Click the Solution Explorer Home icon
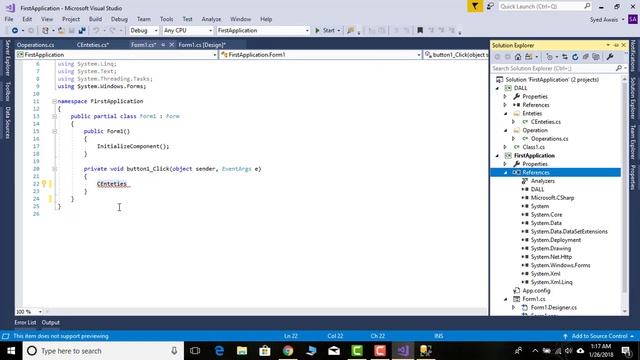 518,57
